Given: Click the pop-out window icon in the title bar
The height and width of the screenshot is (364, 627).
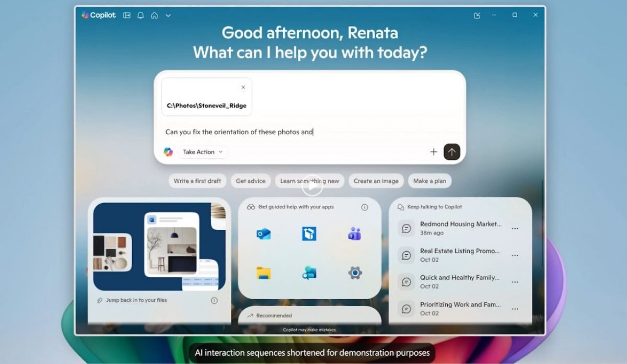Looking at the screenshot, I should [477, 15].
